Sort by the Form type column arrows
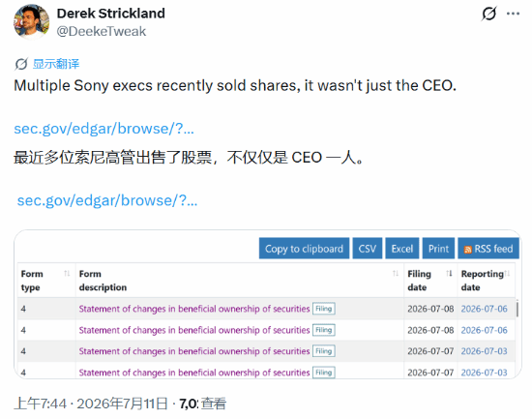The width and height of the screenshot is (532, 419). click(67, 274)
